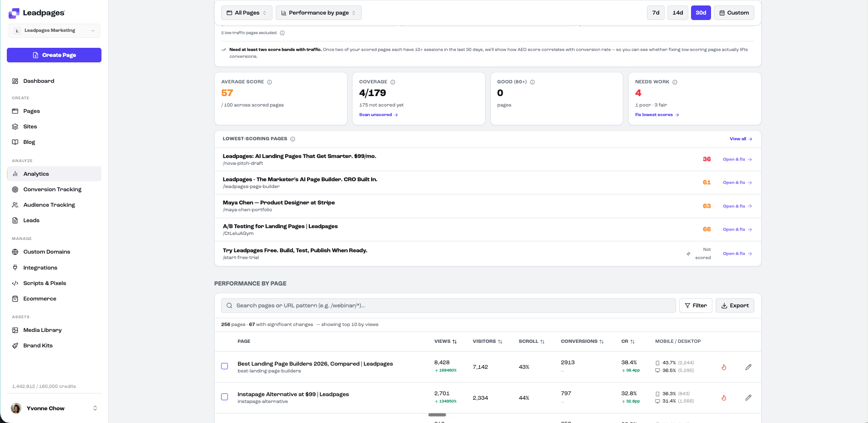This screenshot has width=868, height=423.
Task: Open Dashboard in the sidebar
Action: [54, 81]
